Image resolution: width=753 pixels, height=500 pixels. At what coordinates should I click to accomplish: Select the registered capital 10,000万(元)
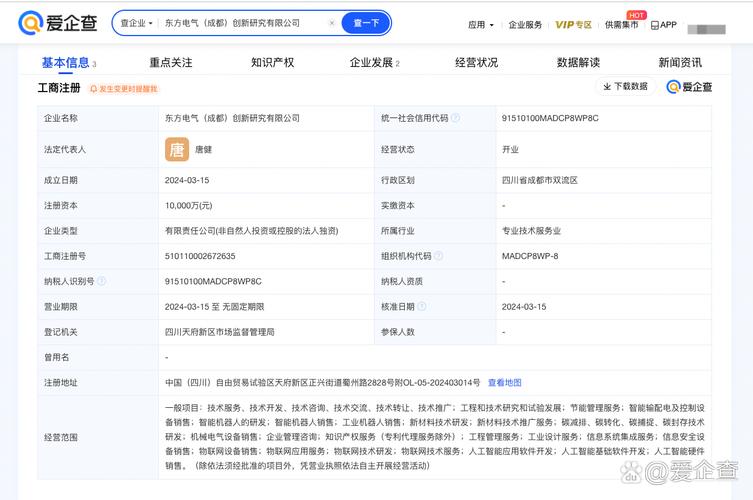(188, 206)
